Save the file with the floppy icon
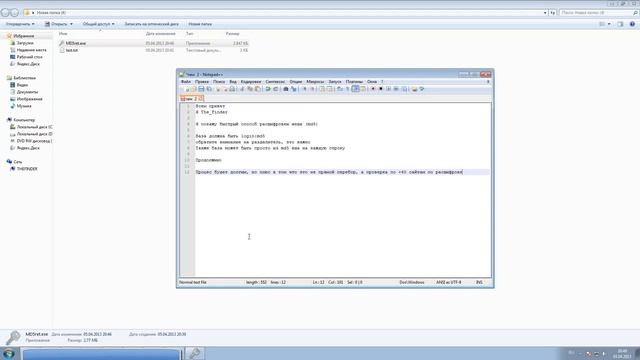640x360 pixels. [x=201, y=89]
